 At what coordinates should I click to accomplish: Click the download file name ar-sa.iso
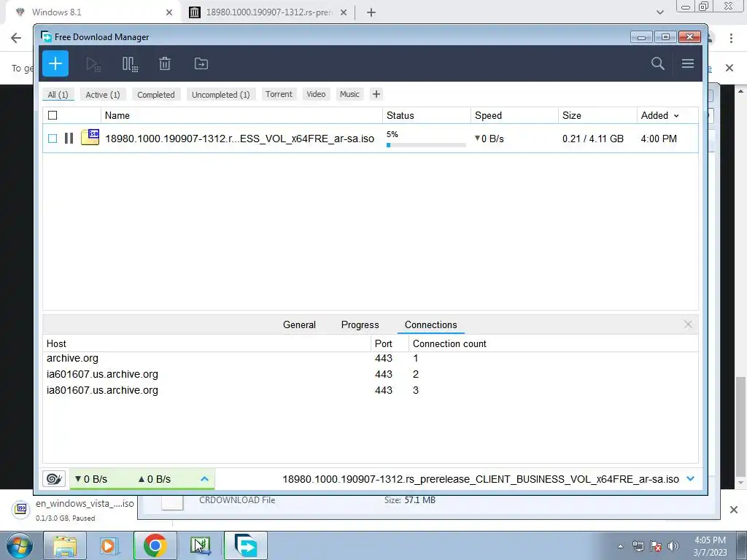(x=239, y=139)
